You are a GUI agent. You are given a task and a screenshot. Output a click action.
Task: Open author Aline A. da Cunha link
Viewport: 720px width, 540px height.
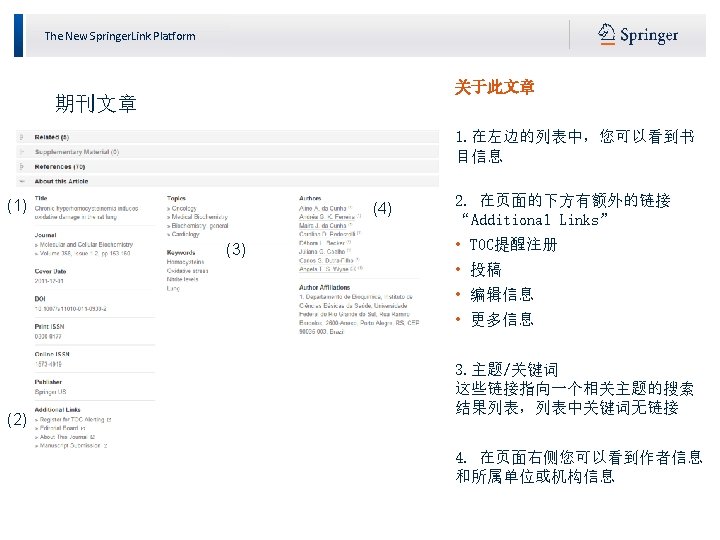tap(324, 208)
